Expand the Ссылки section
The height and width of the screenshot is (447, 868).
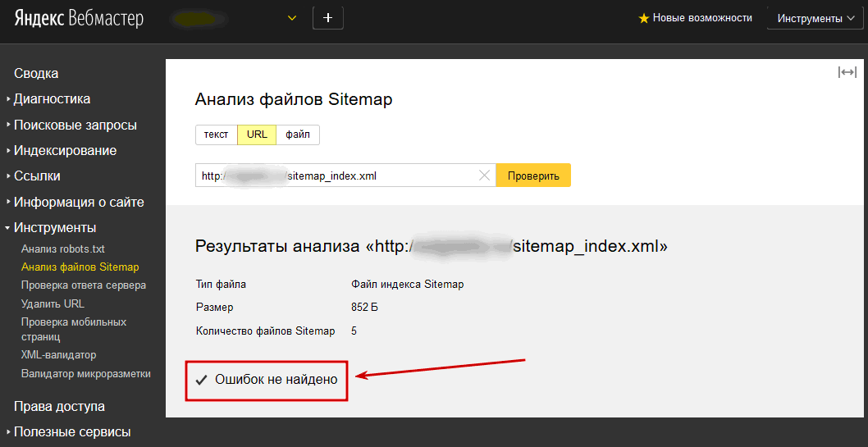pyautogui.click(x=37, y=176)
